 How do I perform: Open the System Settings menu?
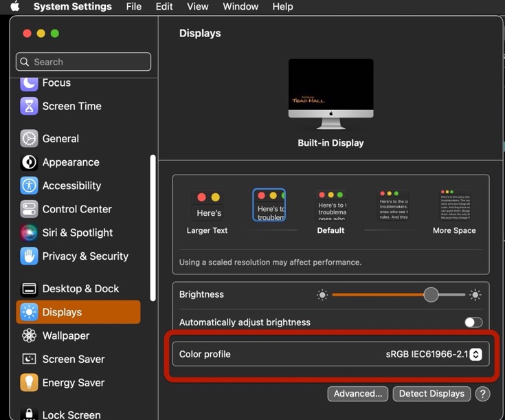coord(72,6)
